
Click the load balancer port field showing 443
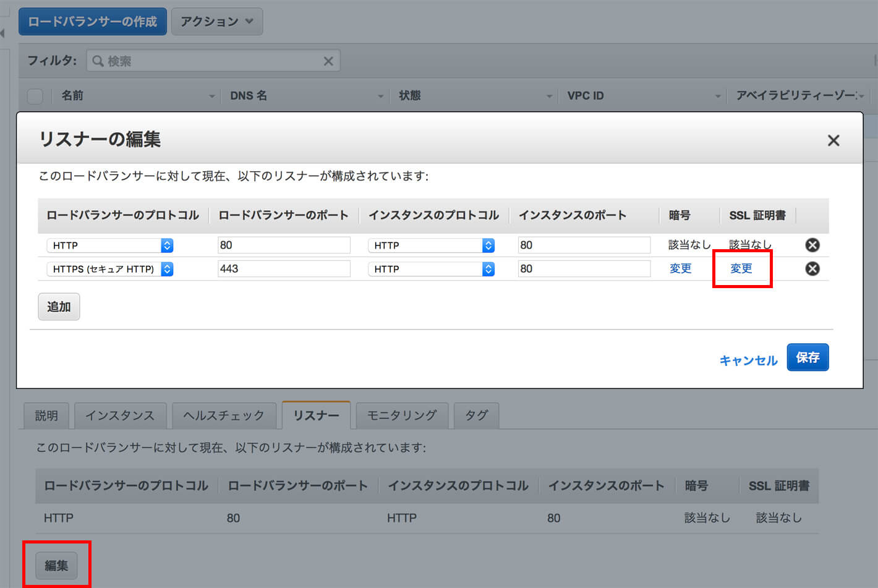coord(284,269)
